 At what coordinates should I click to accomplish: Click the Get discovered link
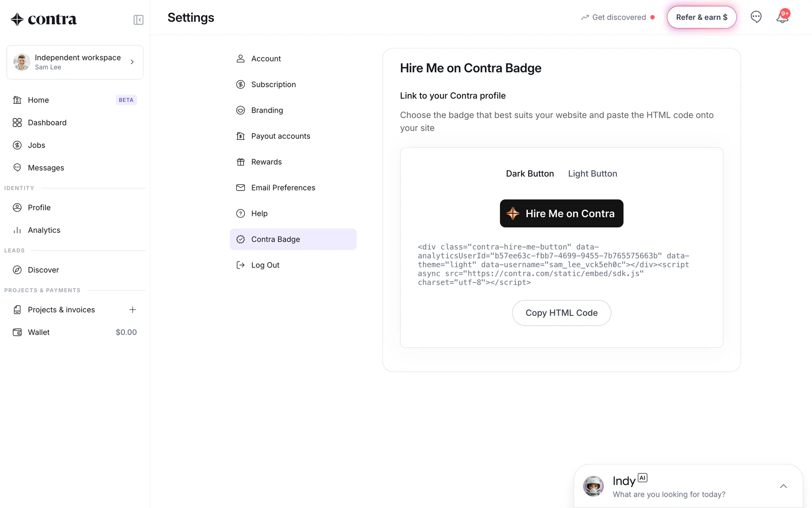tap(618, 17)
